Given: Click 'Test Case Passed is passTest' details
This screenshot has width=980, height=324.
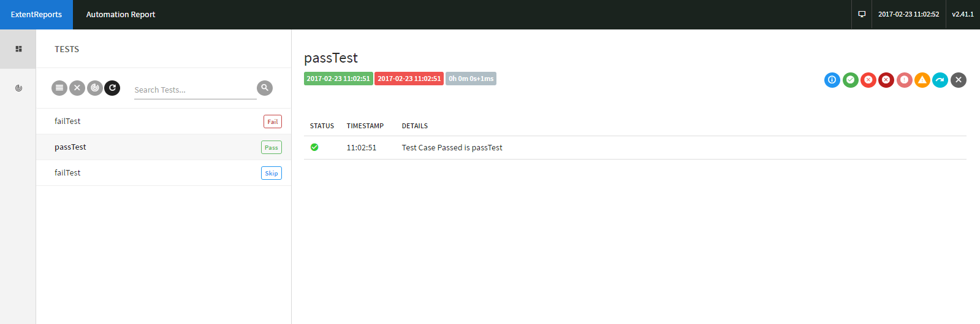Looking at the screenshot, I should point(452,148).
